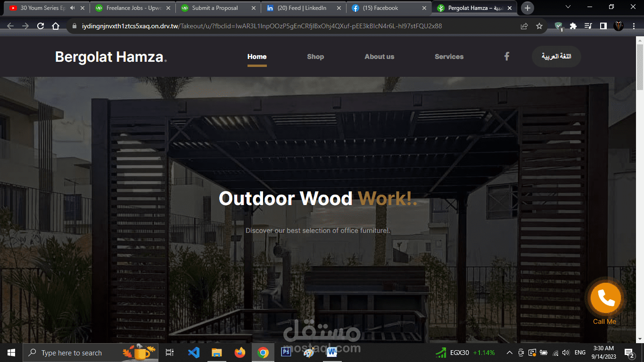Go to the Home nav item
This screenshot has width=644, height=362.
click(257, 57)
